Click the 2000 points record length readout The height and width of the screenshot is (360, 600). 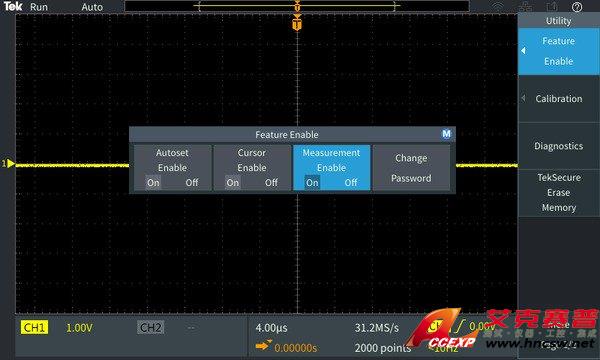383,348
